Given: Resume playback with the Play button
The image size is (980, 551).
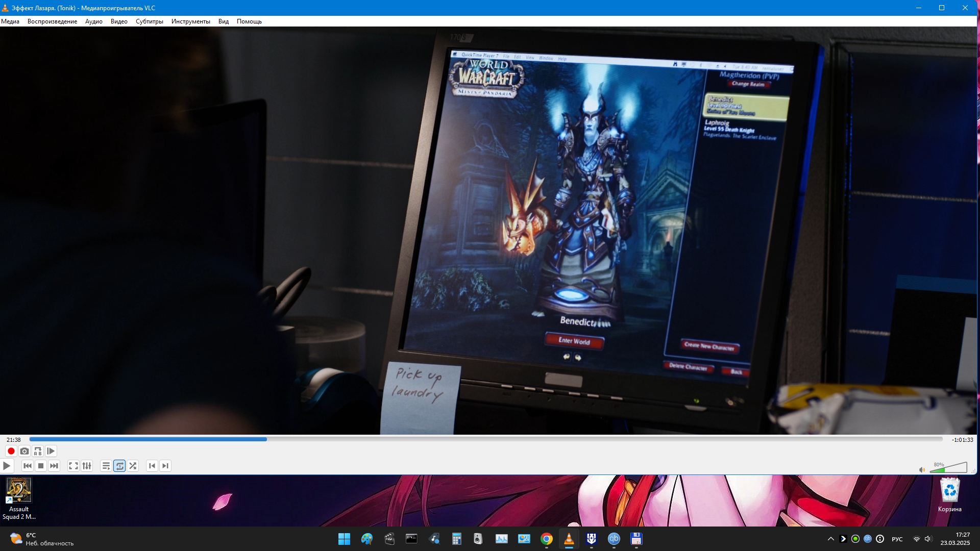Looking at the screenshot, I should coord(7,466).
